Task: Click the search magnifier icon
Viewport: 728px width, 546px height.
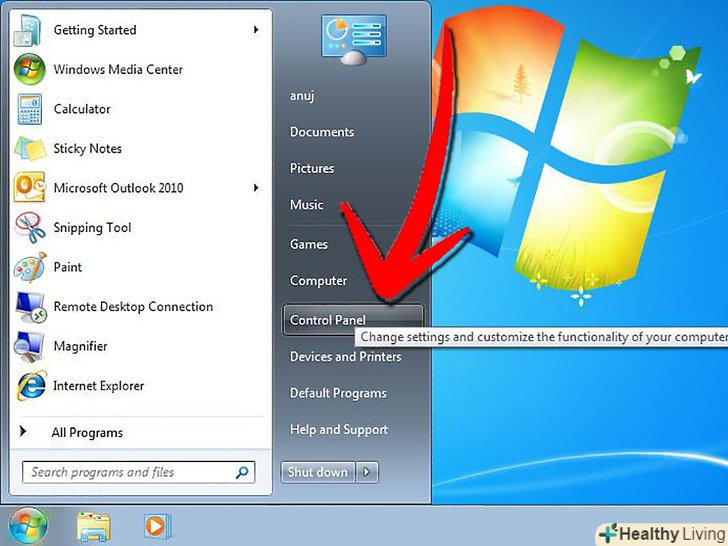Action: click(242, 473)
